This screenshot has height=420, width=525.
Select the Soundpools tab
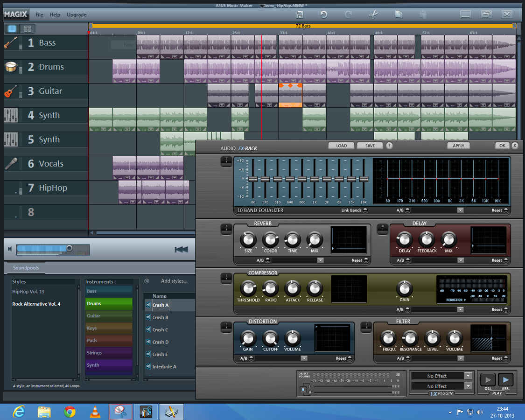(26, 268)
